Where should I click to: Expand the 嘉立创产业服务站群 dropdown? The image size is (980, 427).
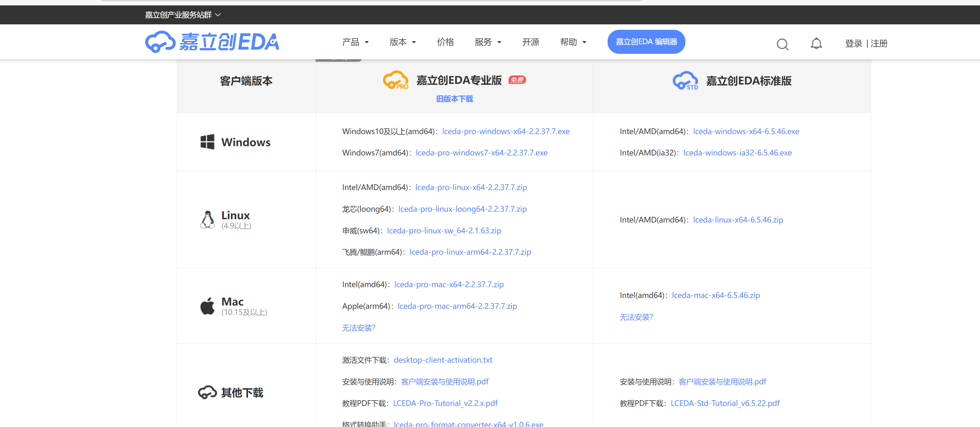(x=182, y=15)
